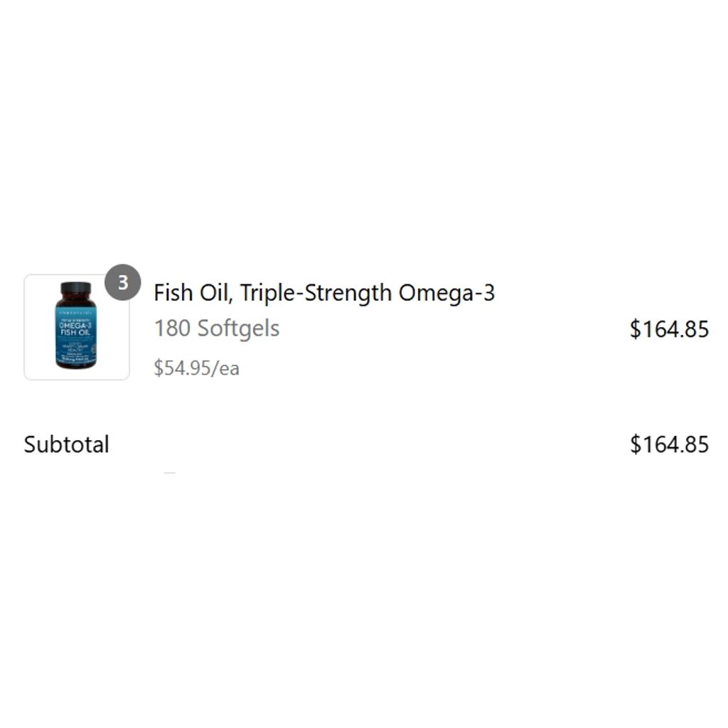
Task: Click the gray quantity badge showing 3
Action: coord(122,282)
